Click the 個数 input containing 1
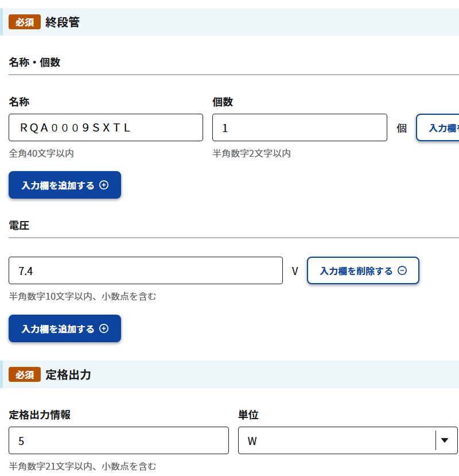This screenshot has width=459, height=476. [299, 127]
